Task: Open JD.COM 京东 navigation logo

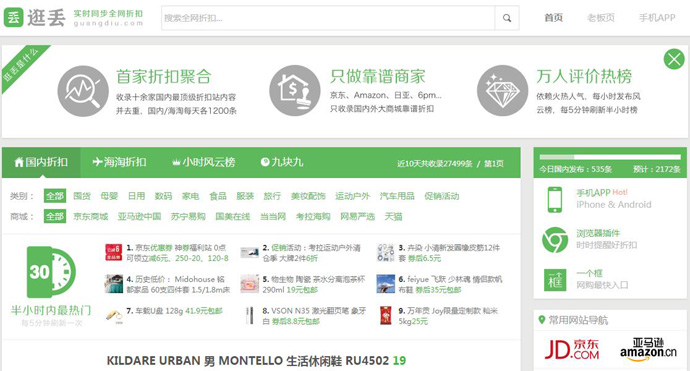Action: click(x=572, y=349)
